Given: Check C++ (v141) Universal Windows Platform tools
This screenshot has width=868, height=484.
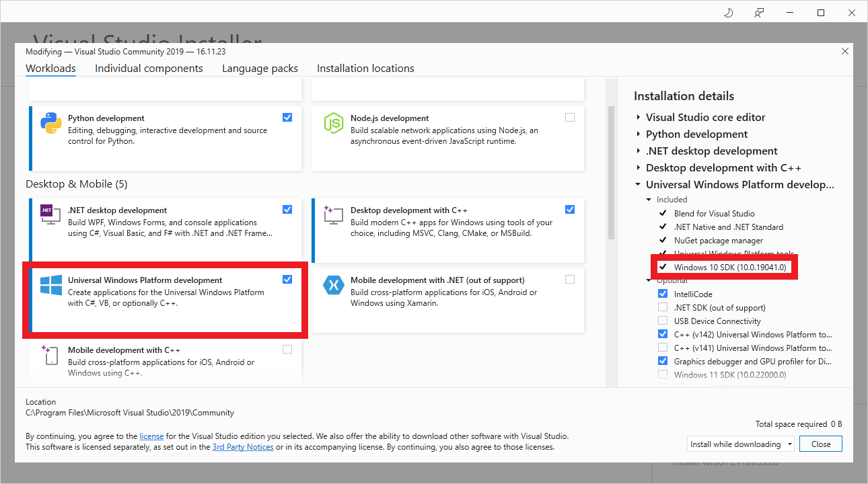Looking at the screenshot, I should [x=663, y=348].
